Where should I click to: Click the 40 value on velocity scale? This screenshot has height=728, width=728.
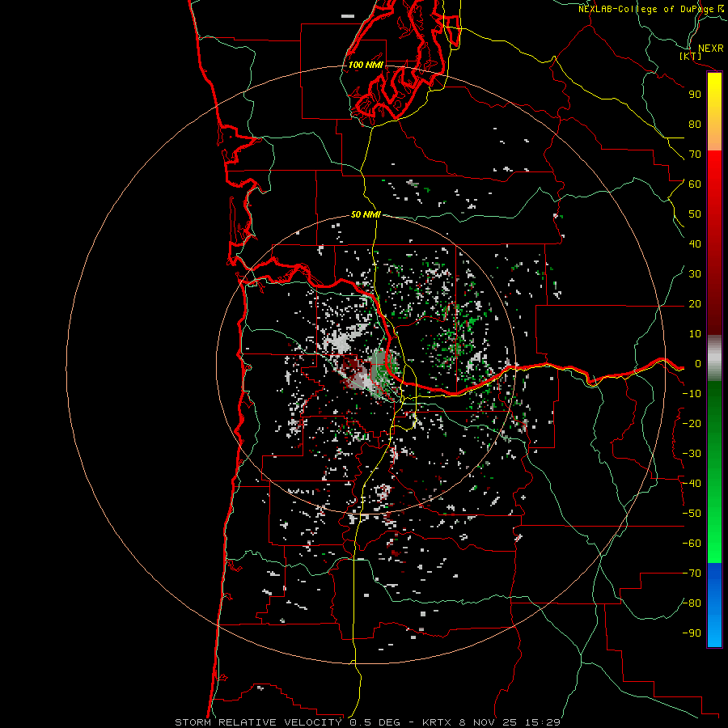(x=695, y=244)
